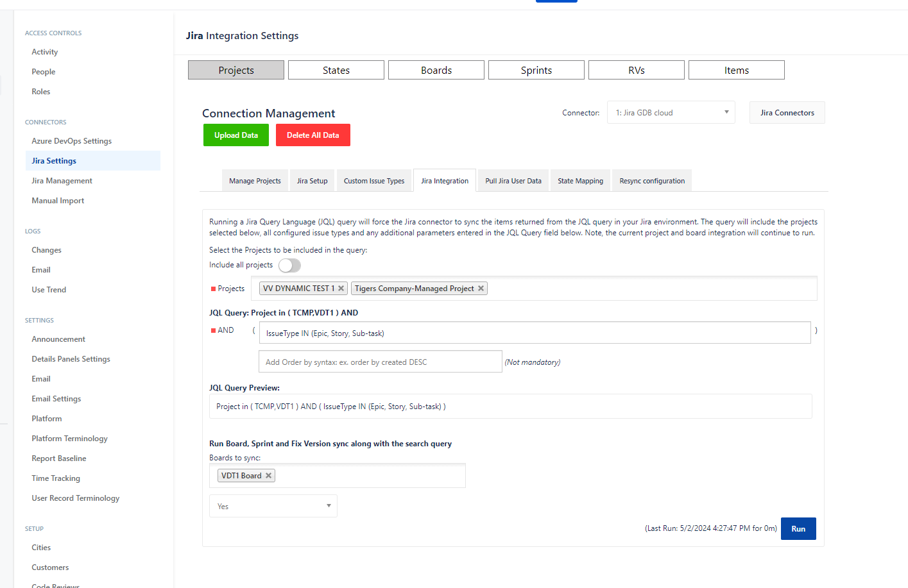Open Cities under Setup

[x=41, y=548]
